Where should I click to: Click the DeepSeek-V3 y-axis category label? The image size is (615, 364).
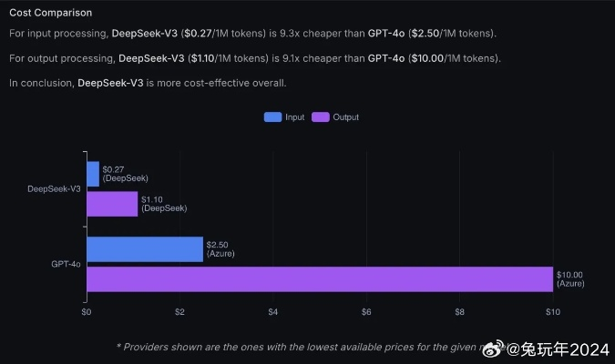(53, 189)
